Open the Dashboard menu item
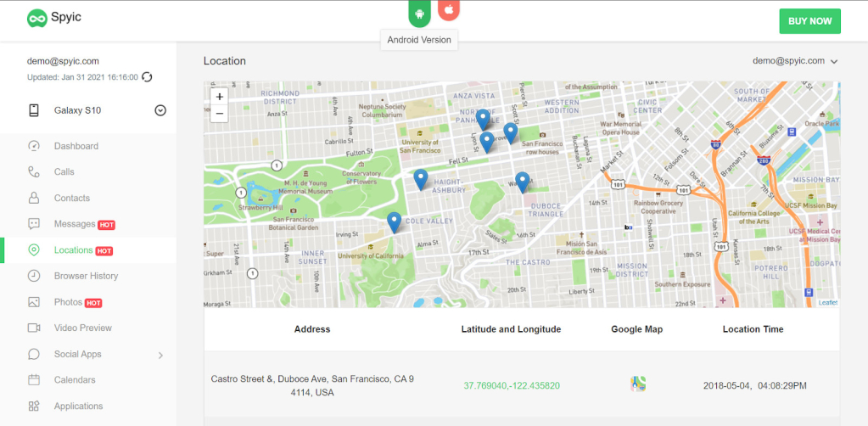Screen dimensions: 868x426 pyautogui.click(x=76, y=146)
